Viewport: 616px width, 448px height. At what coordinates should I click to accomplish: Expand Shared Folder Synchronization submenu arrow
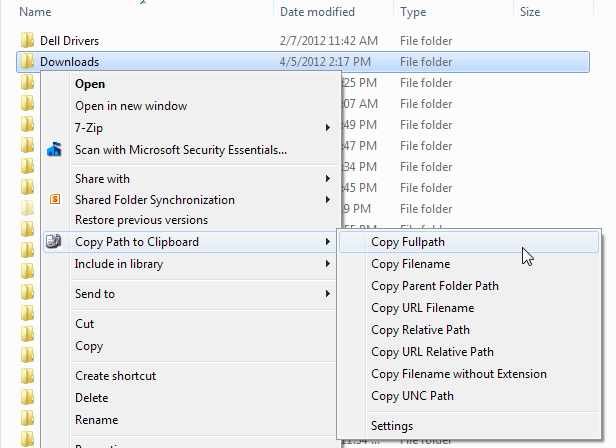[x=328, y=200]
